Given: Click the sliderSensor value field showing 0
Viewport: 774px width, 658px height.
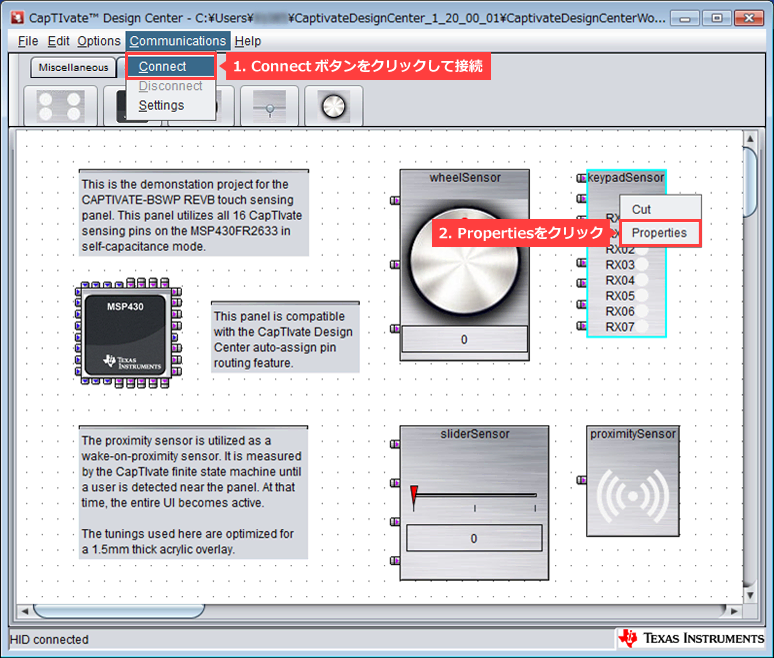Looking at the screenshot, I should [x=474, y=539].
